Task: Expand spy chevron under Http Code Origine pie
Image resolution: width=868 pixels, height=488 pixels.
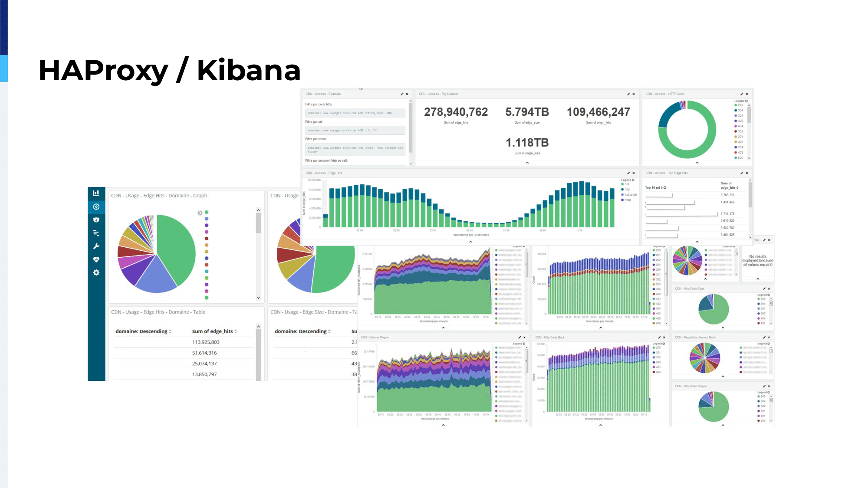Action: point(723,425)
